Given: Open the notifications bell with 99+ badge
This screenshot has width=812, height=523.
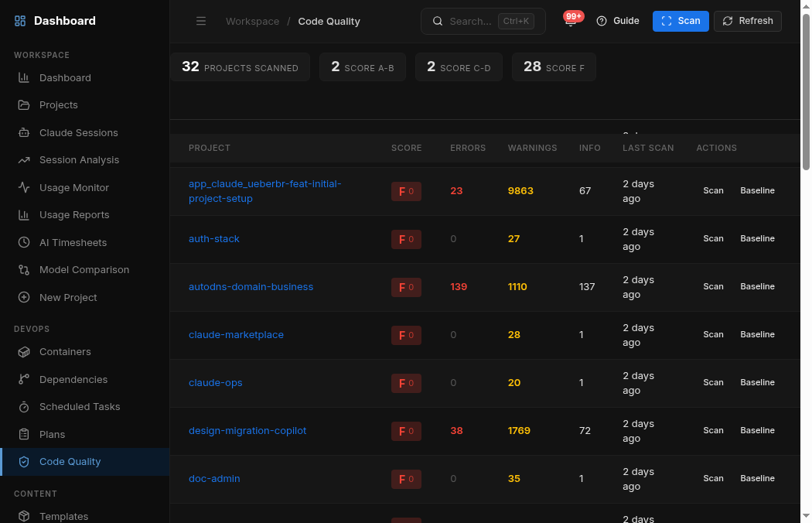Looking at the screenshot, I should [x=571, y=22].
